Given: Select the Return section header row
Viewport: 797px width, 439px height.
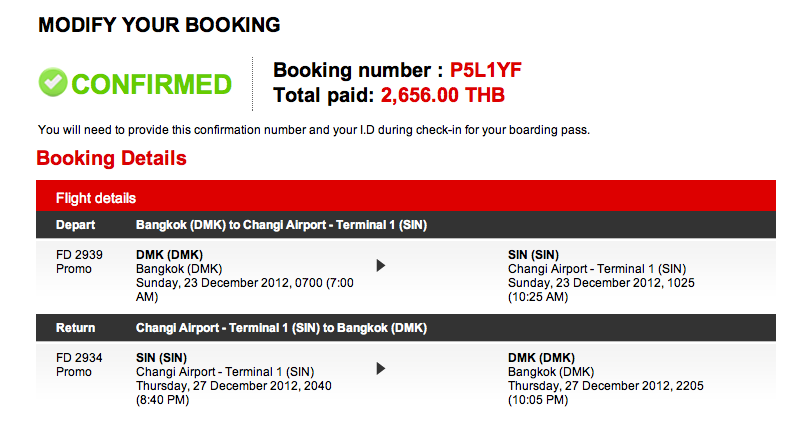Looking at the screenshot, I should [406, 328].
